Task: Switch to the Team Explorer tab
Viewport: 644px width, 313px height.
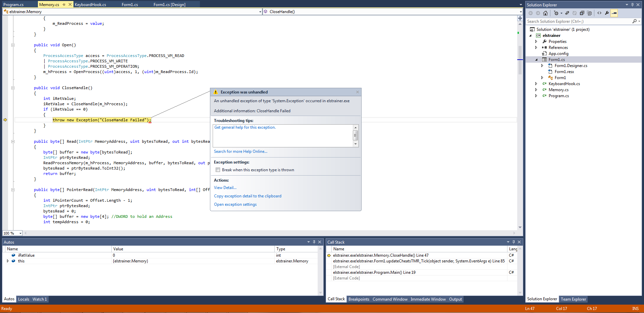Action: click(573, 299)
